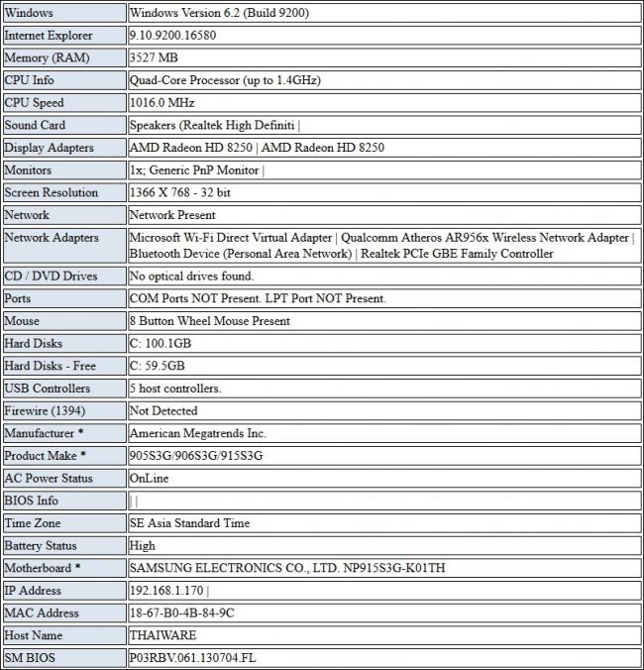Click the "AC Power Status" label

[x=49, y=479]
